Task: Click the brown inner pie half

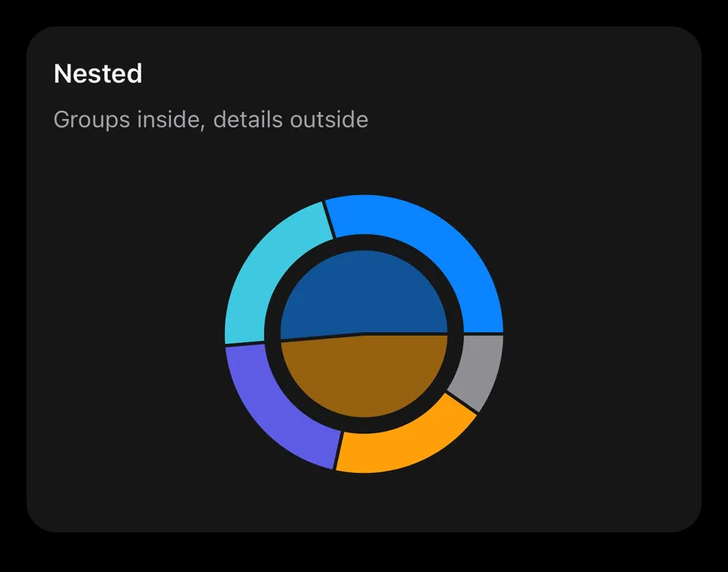Action: 365,378
